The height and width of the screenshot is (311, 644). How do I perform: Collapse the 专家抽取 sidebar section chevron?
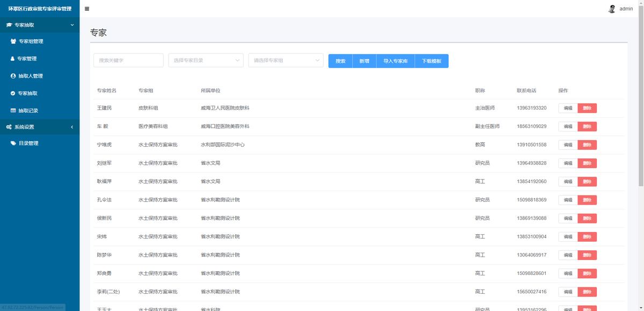click(x=72, y=25)
